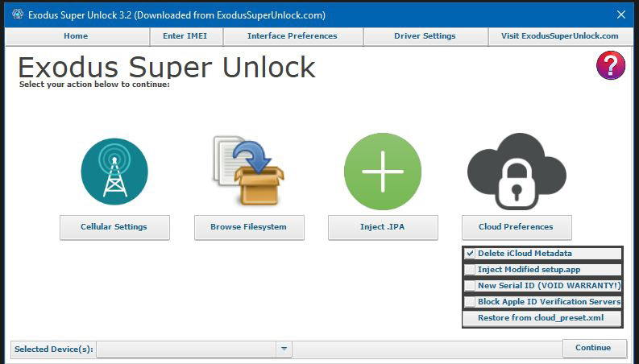Image resolution: width=639 pixels, height=364 pixels.
Task: Click the Inject .IPA button
Action: [383, 227]
